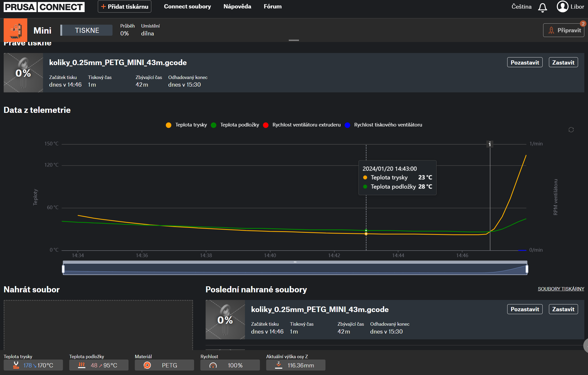Click the 48 heatbed temperature value
The width and height of the screenshot is (588, 375).
tap(94, 365)
